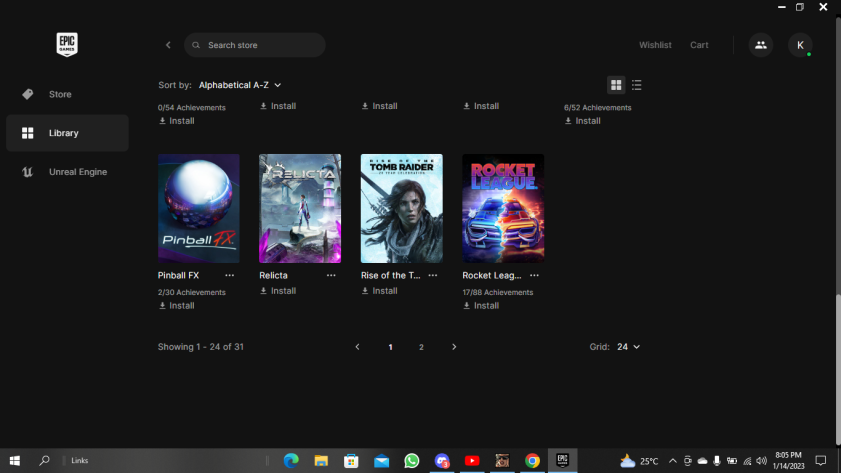Open Microsoft Store from taskbar
This screenshot has height=473, width=841.
351,461
